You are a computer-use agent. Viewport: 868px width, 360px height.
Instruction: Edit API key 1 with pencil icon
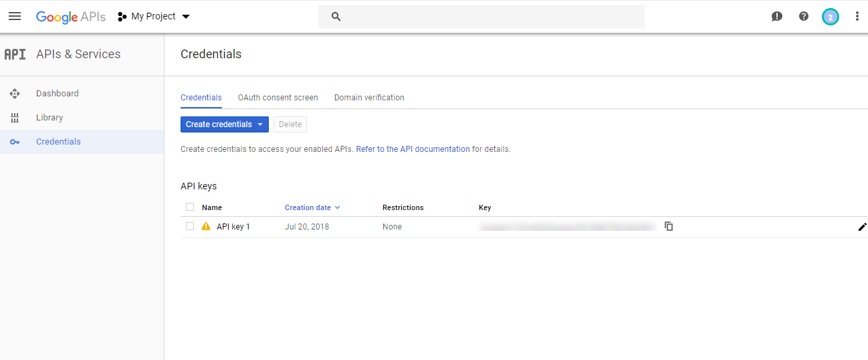tap(862, 227)
